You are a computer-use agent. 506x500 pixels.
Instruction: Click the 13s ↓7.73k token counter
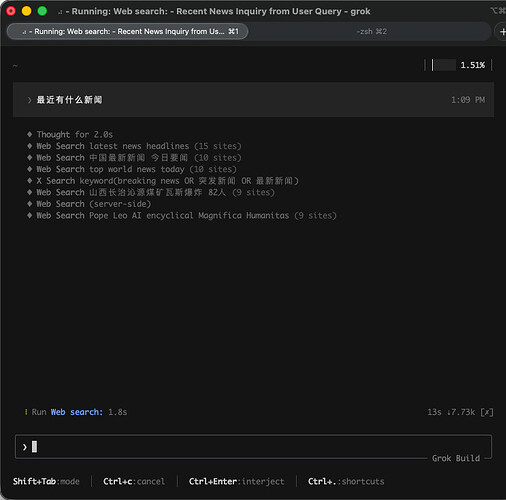click(x=451, y=412)
